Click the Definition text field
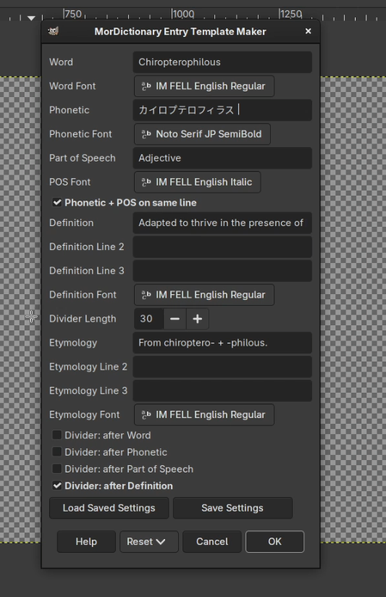The height and width of the screenshot is (597, 386). tap(222, 223)
